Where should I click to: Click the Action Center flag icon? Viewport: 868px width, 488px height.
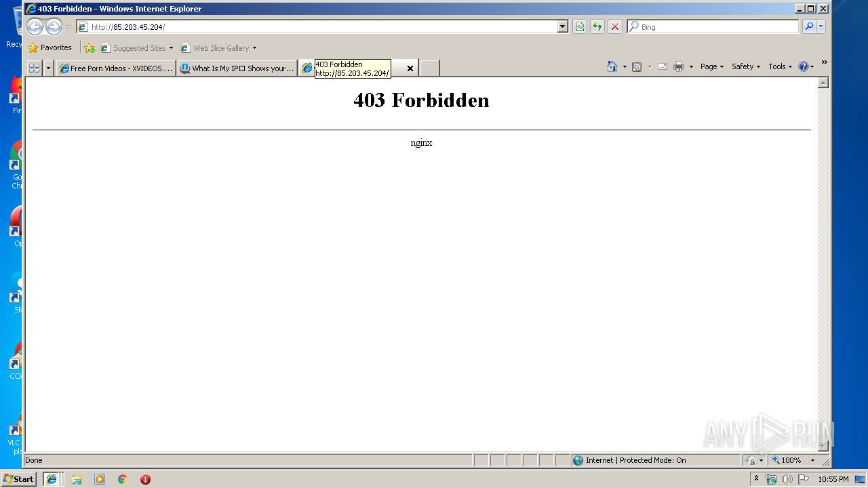pos(804,479)
